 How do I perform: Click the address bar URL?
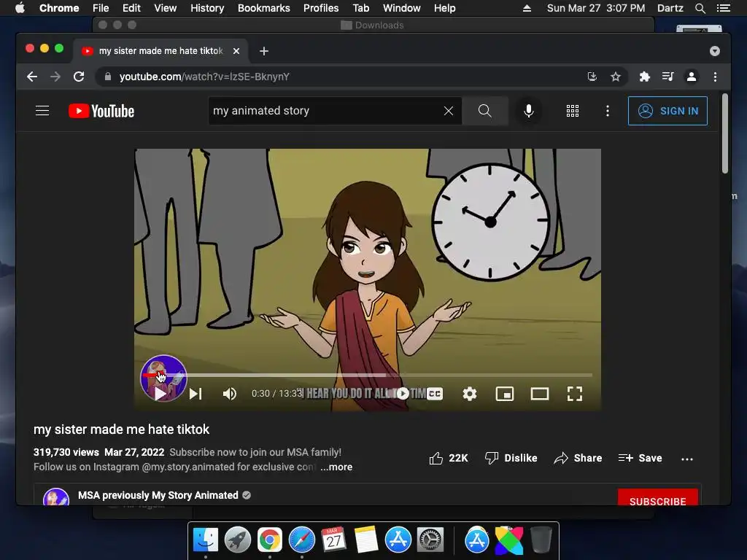pos(204,77)
